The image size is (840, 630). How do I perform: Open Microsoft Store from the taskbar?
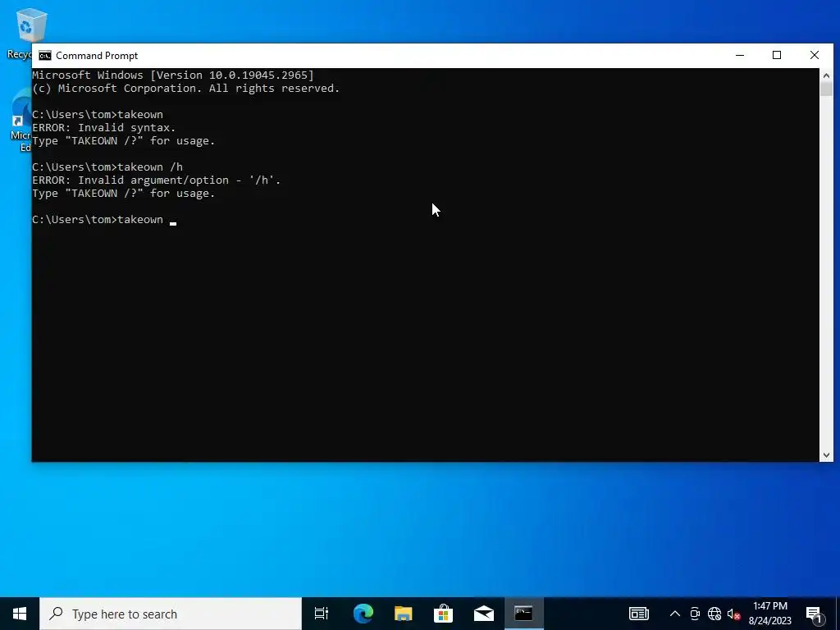tap(443, 614)
